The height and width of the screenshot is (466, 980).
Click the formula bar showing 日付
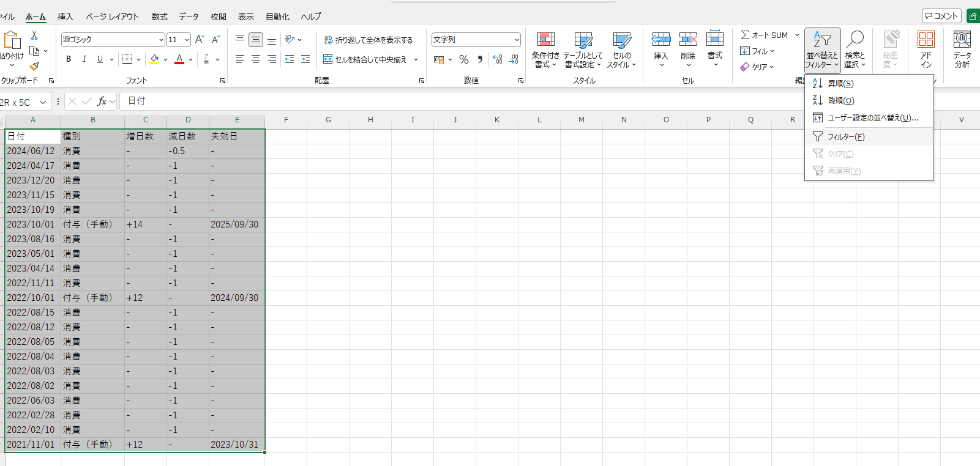click(550, 101)
